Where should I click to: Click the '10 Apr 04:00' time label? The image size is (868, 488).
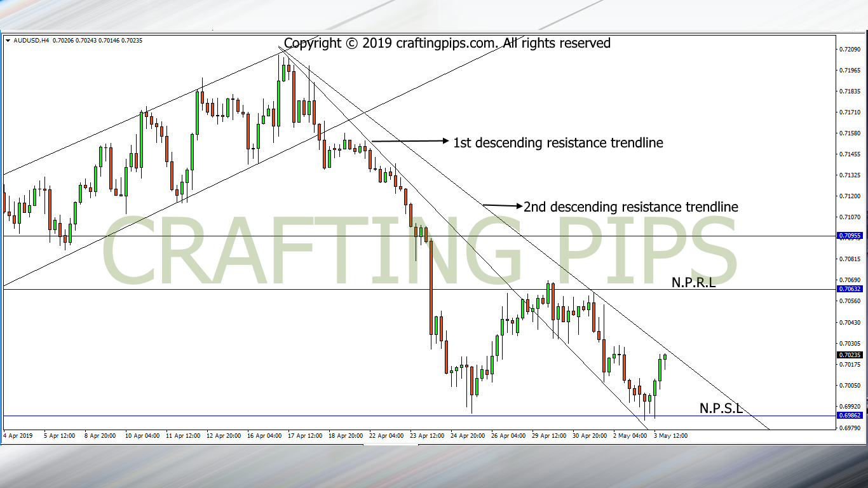(142, 436)
